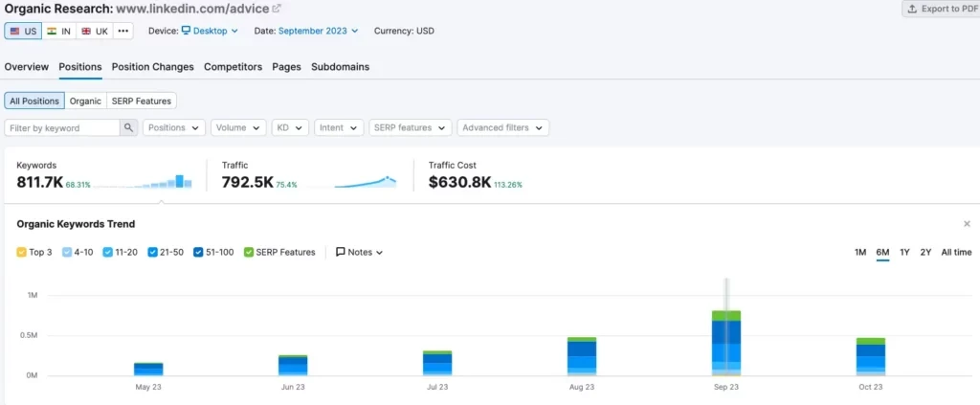Open the Device Desktop dropdown
980x405 pixels.
(x=210, y=31)
